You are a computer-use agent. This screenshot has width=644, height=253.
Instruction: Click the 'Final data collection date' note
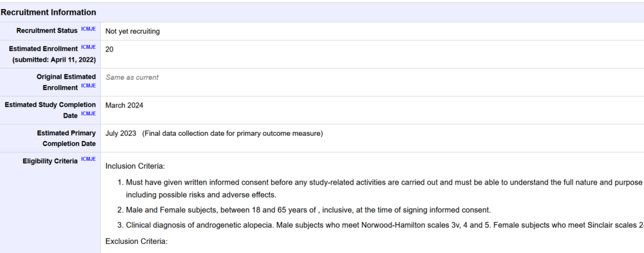point(232,133)
